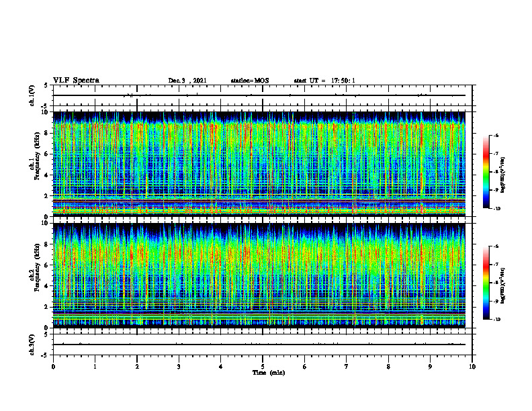Click the "-10" label on ch.2 colorbar

click(x=496, y=320)
